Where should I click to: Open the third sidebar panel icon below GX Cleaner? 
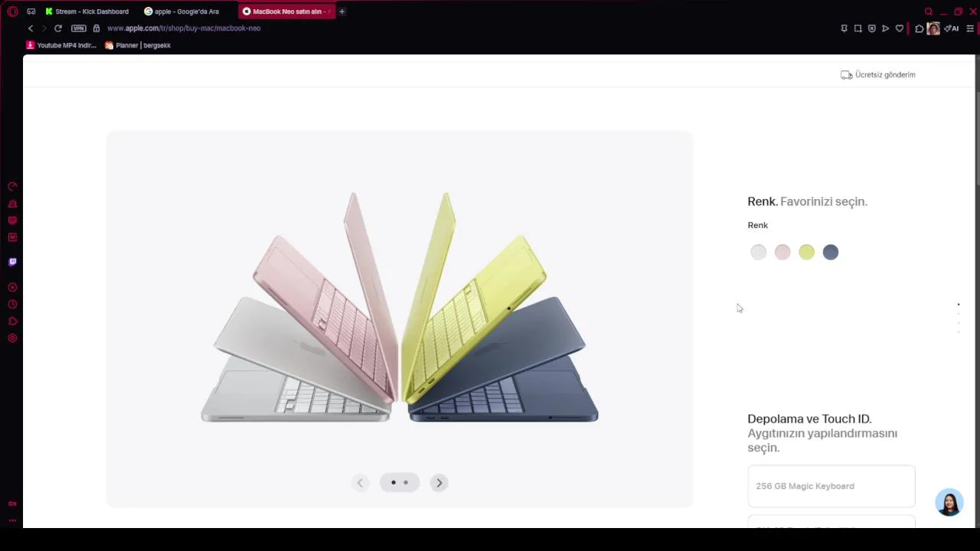point(12,220)
